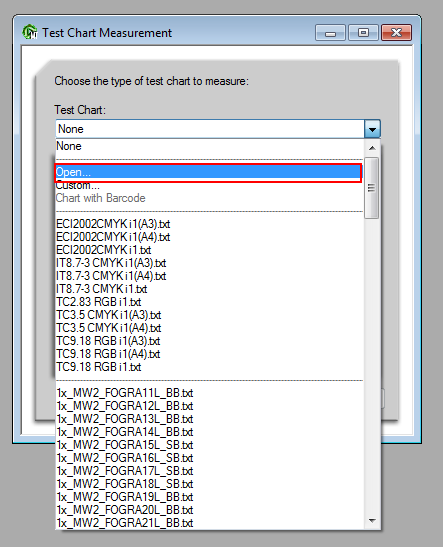
Task: Pick 1x_MW2_FOGRA16L_SB.txt
Action: [209, 458]
